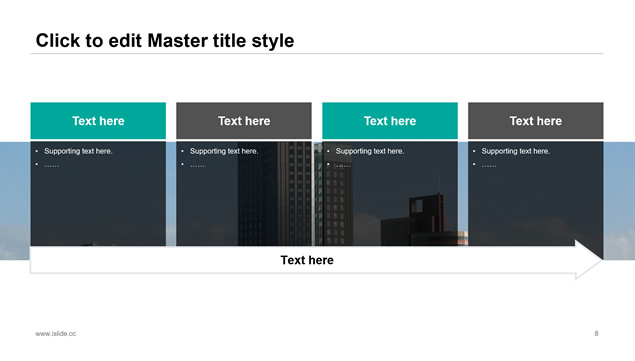This screenshot has height=361, width=635.
Task: Select the fourth gray 'Text here' header box
Action: [536, 121]
